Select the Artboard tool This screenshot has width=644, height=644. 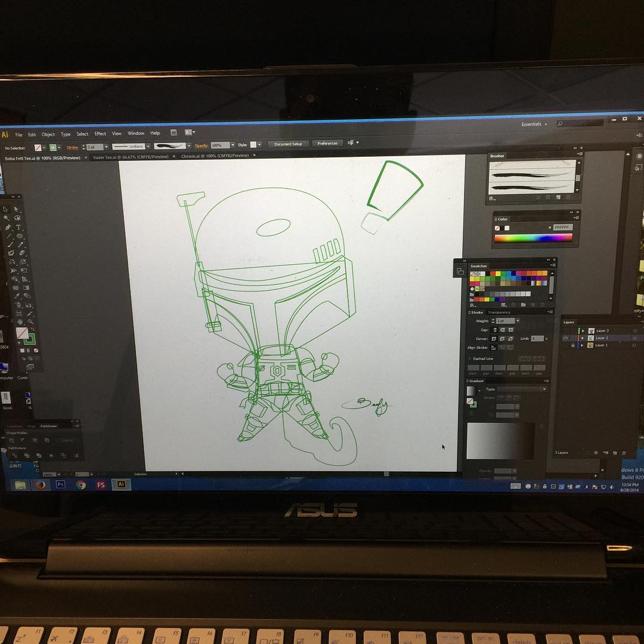18,314
